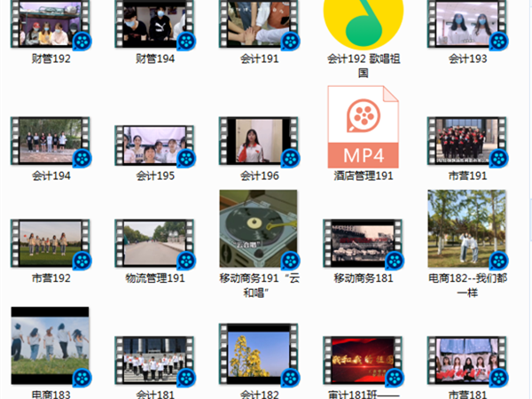Open the 市营191 video file

pyautogui.click(x=466, y=140)
